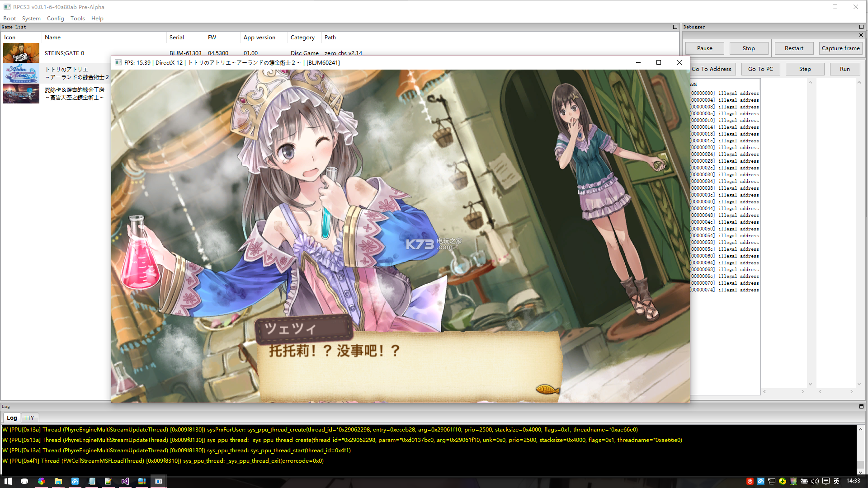Click the Go To Address button

[x=712, y=69]
